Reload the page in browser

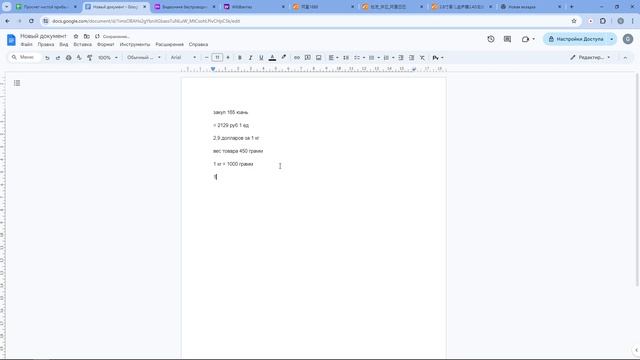pos(31,21)
